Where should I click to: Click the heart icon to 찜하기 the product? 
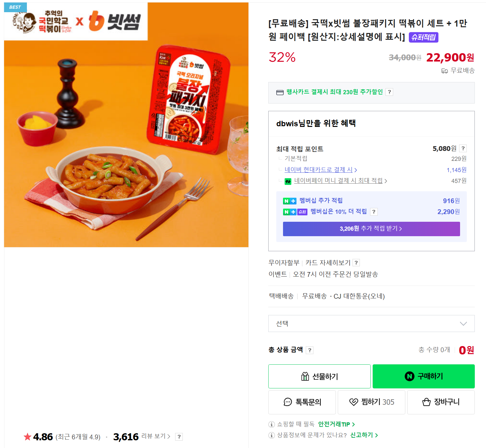(354, 402)
